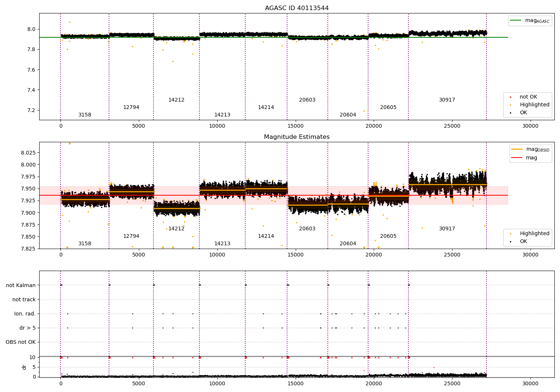Select the red 'mag' legend entry in Magnitude Estimates
560x392 pixels.
525,158
